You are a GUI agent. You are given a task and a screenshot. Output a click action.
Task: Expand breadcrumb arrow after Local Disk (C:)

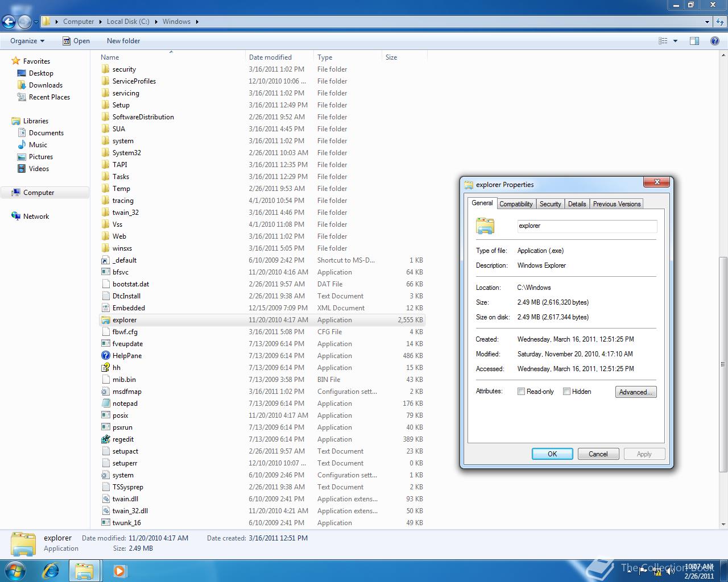coord(156,22)
